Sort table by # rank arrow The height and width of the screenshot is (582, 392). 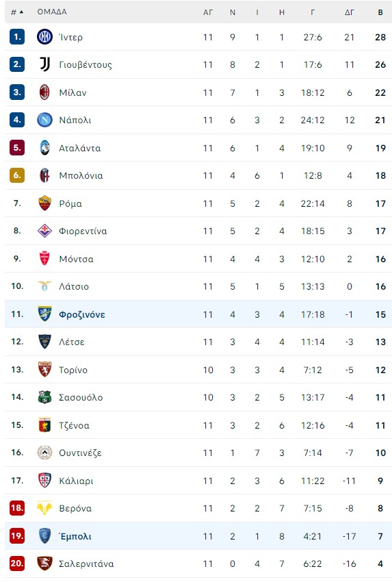17,12
